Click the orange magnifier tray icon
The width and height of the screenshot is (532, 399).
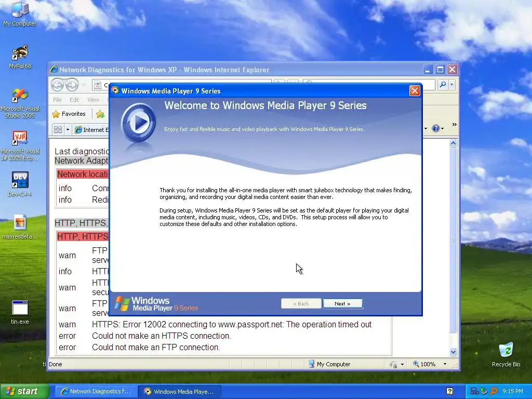(x=494, y=392)
